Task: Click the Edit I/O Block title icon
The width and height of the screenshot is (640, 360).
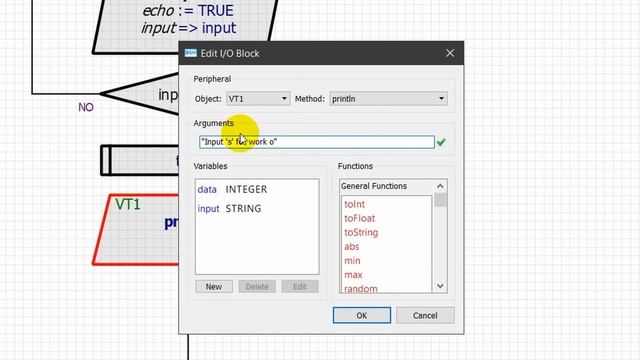Action: [191, 53]
